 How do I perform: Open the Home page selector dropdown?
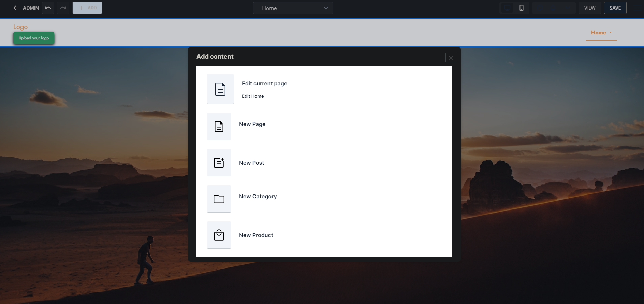click(293, 8)
